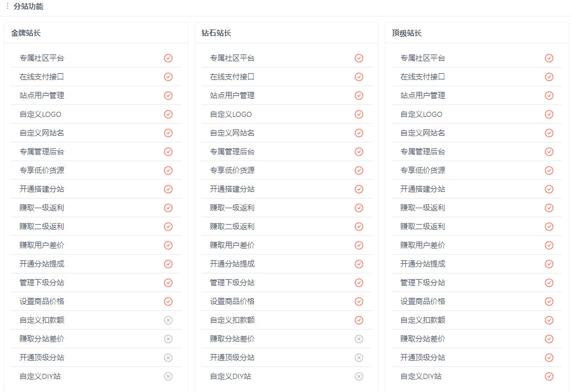
Task: Click the check icon for 专属管理后台 under 顶级站长
Action: 549,152
